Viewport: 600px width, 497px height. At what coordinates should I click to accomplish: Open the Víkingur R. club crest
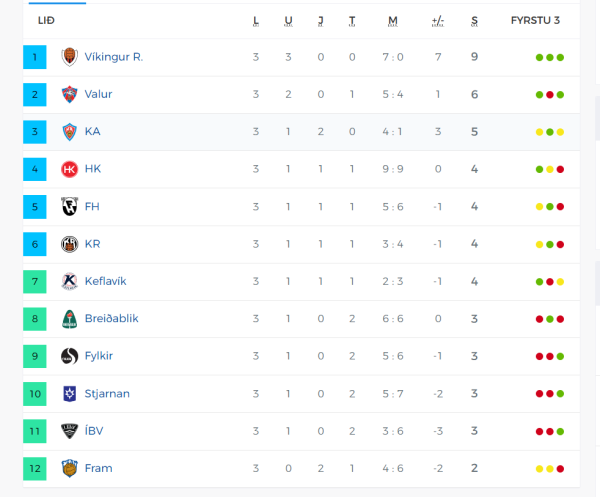click(x=70, y=57)
